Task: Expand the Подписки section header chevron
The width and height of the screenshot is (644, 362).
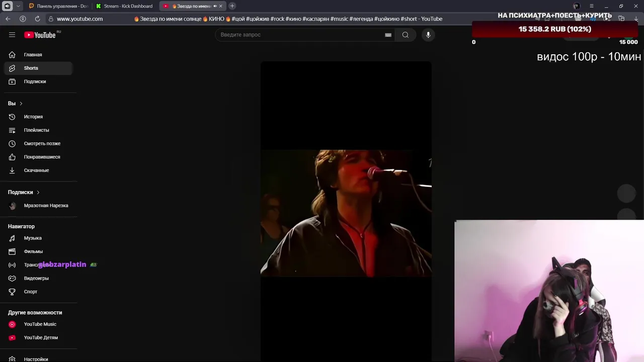Action: coord(38,192)
